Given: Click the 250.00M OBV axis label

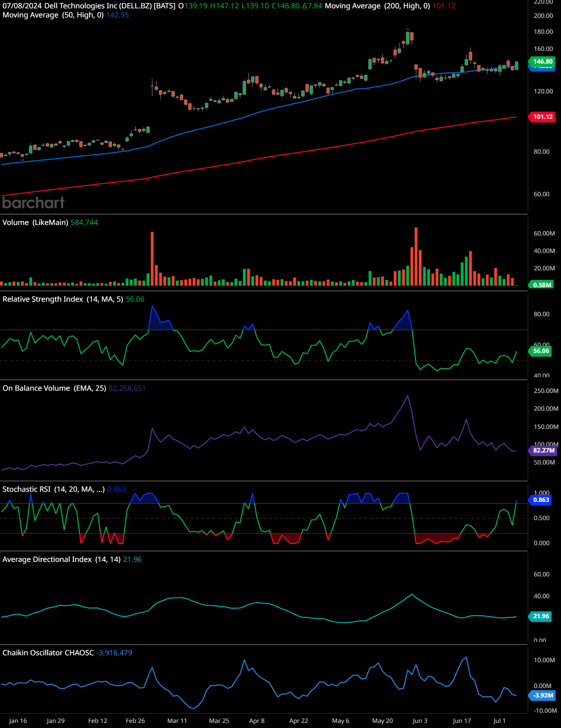Looking at the screenshot, I should point(546,391).
